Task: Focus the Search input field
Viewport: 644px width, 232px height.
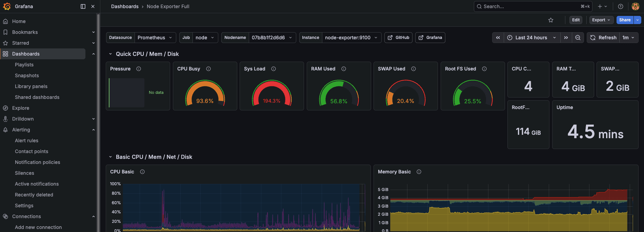Action: 533,6
